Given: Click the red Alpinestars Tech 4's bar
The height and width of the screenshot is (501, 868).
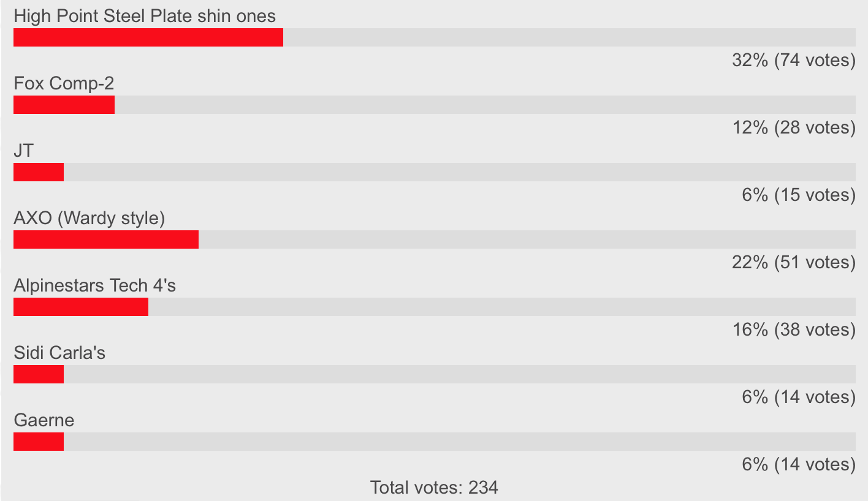Looking at the screenshot, I should pos(81,307).
